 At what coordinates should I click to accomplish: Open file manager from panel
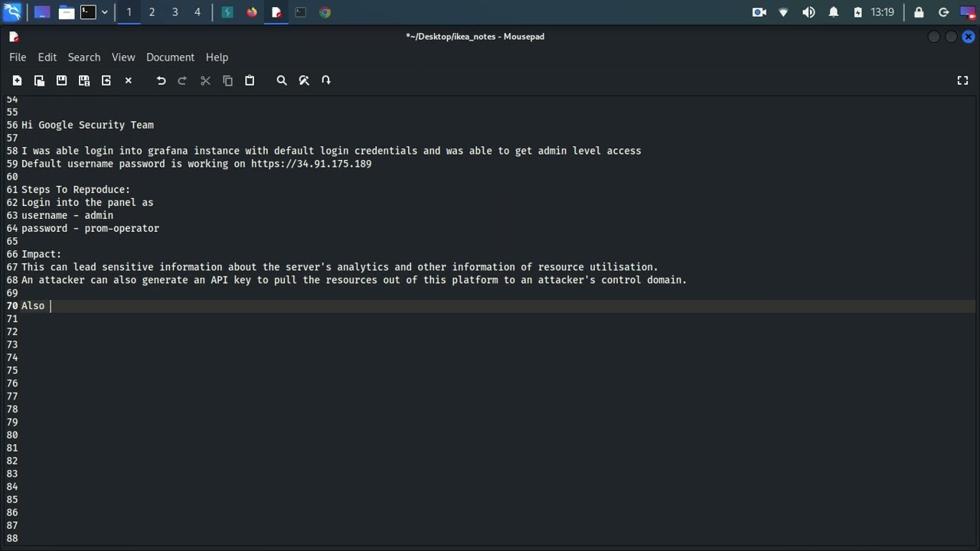point(66,12)
